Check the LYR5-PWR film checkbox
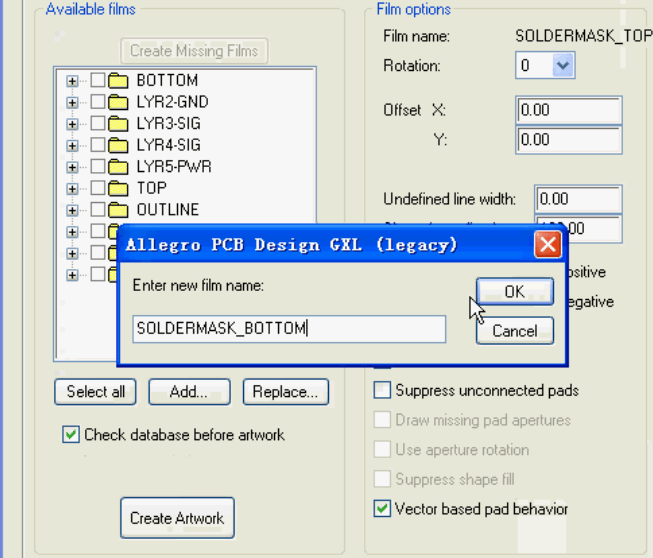Viewport: 653px width, 558px height. click(98, 166)
